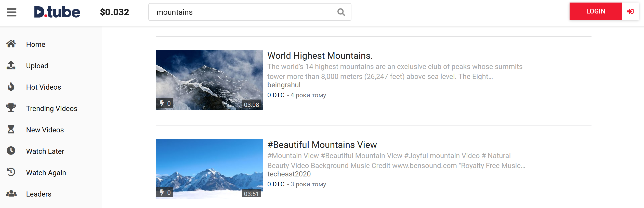The height and width of the screenshot is (208, 644).
Task: Visit the techeast2020 channel
Action: point(289,174)
